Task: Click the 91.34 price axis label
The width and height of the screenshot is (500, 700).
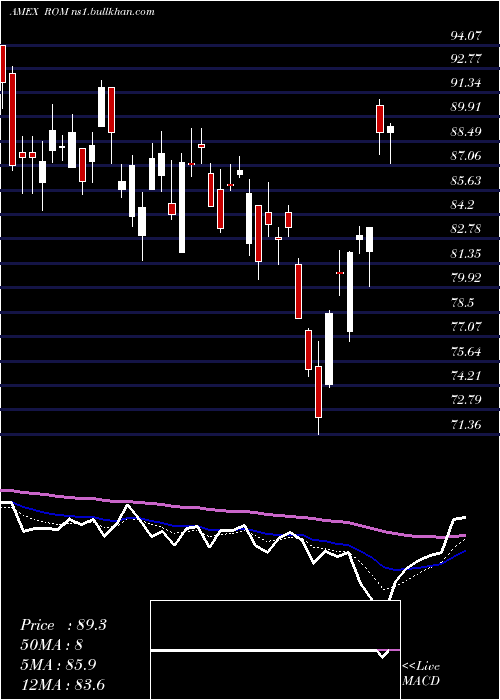Action: (x=466, y=83)
